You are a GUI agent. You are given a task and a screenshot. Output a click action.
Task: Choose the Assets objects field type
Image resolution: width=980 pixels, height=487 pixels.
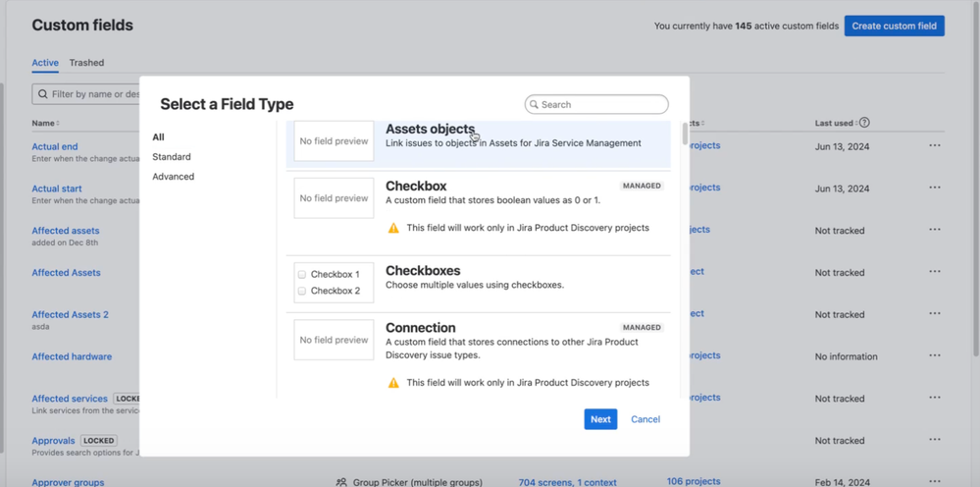tap(478, 143)
